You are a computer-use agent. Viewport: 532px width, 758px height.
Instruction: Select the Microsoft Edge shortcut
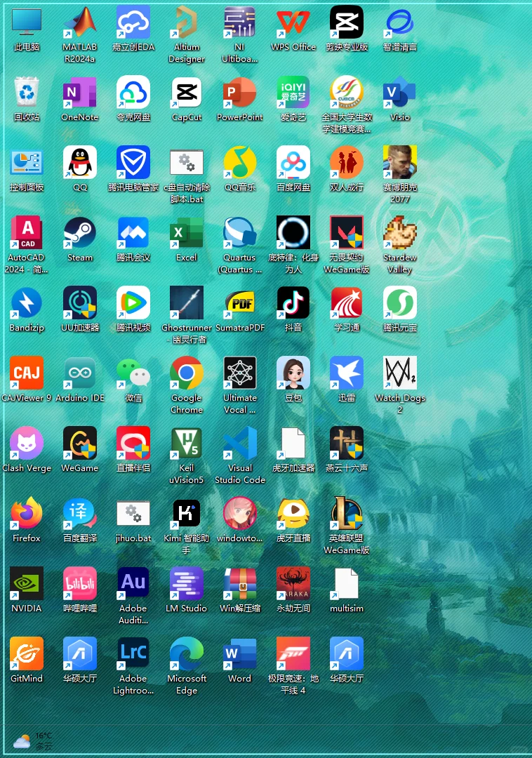(187, 653)
